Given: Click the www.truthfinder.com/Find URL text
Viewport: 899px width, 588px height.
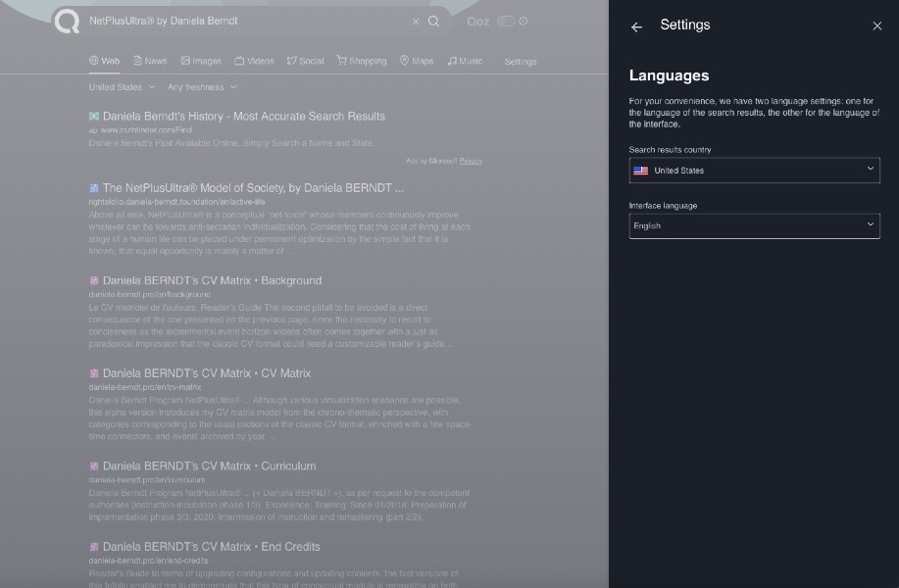Looking at the screenshot, I should 146,130.
